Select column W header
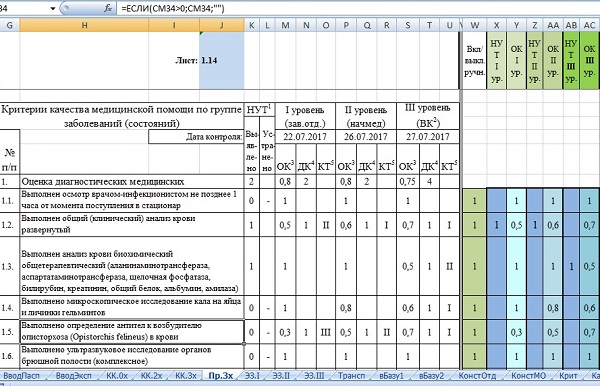This screenshot has width=600, height=386. point(474,25)
